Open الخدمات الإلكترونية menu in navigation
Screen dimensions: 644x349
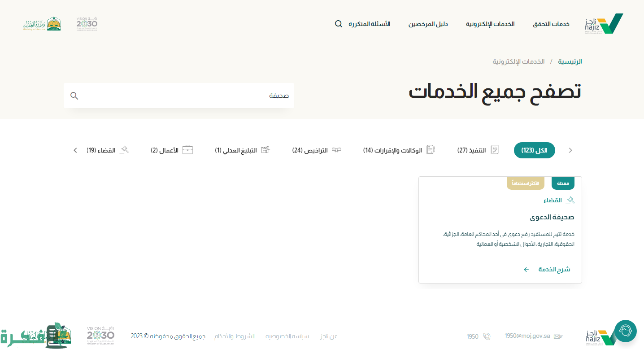click(x=490, y=24)
